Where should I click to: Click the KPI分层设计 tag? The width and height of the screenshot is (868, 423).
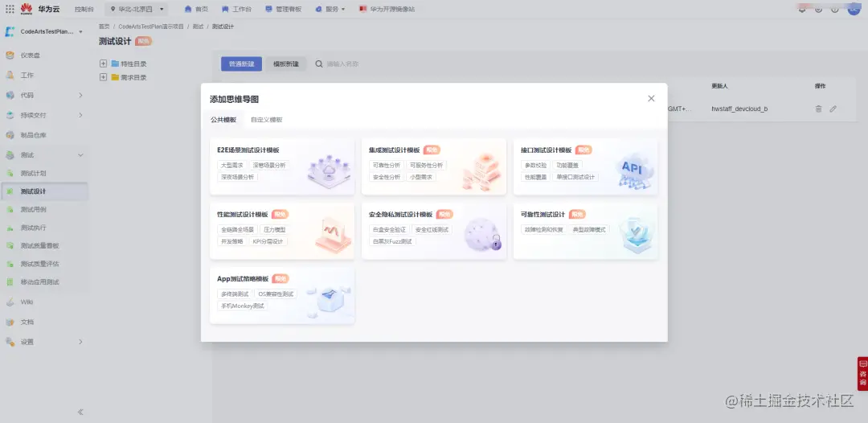[268, 241]
